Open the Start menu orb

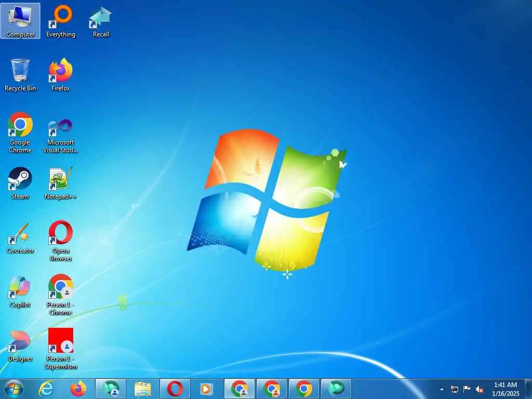point(14,389)
